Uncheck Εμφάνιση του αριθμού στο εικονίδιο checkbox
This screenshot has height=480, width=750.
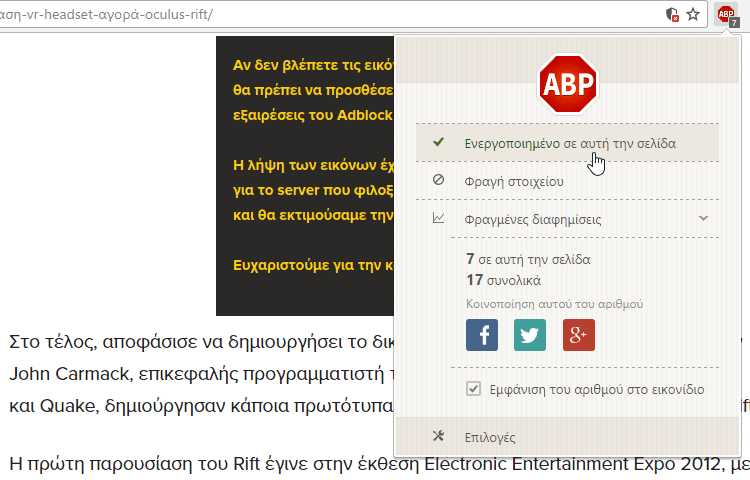474,389
